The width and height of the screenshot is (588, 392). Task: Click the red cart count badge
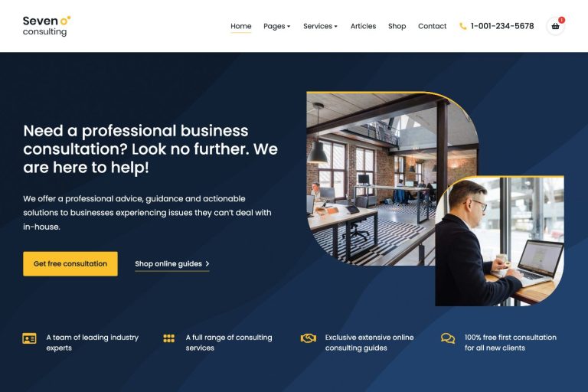click(x=561, y=20)
